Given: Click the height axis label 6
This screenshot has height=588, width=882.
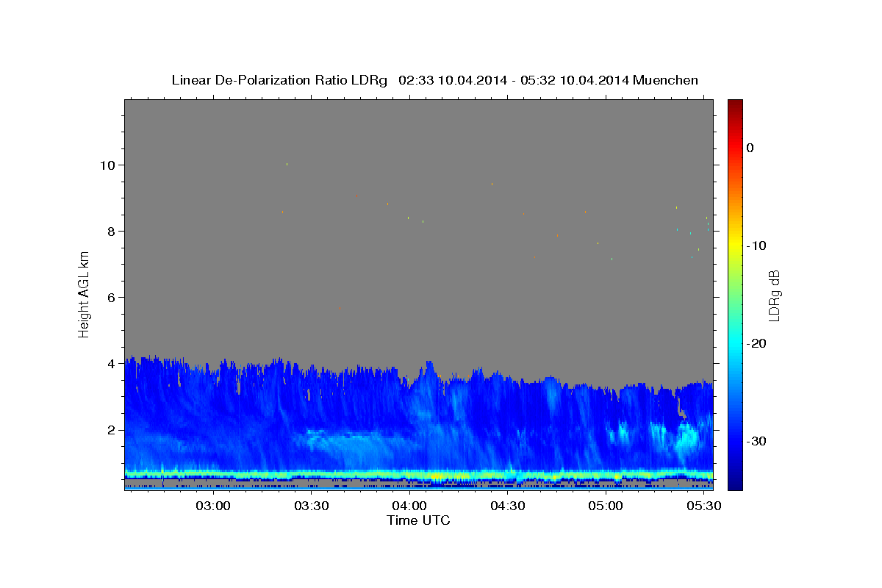Looking at the screenshot, I should (112, 297).
